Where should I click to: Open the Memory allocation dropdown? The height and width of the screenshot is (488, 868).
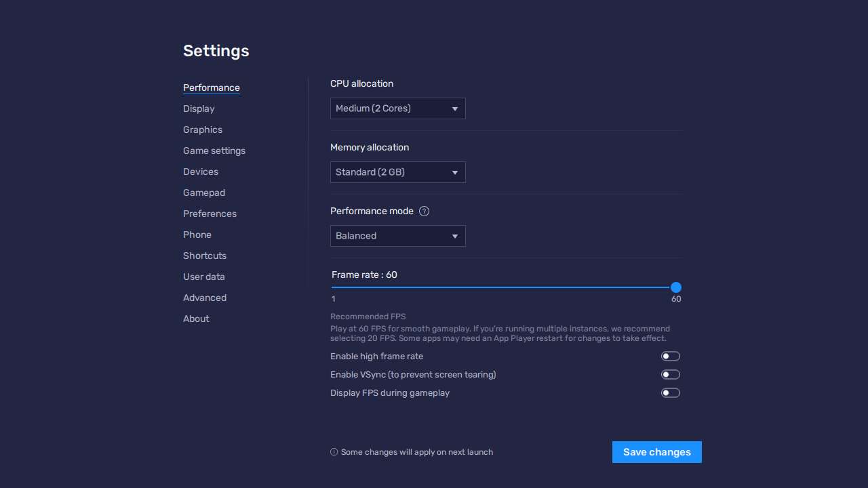coord(397,172)
